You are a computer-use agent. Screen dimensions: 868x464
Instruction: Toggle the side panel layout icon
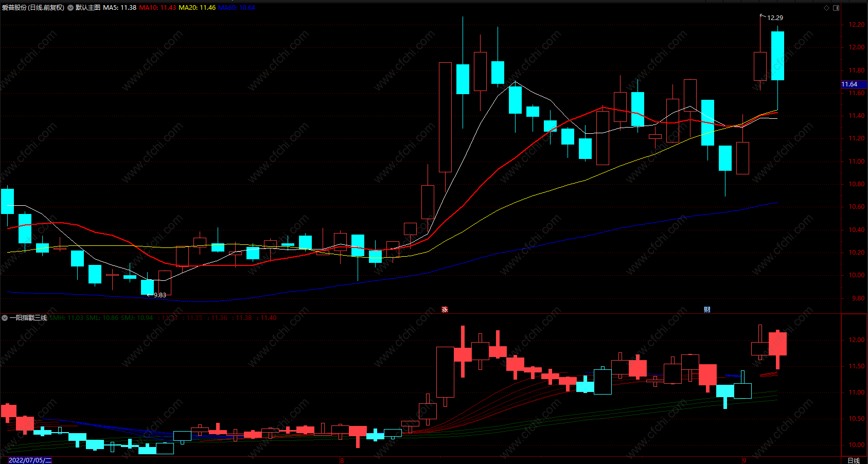836,8
